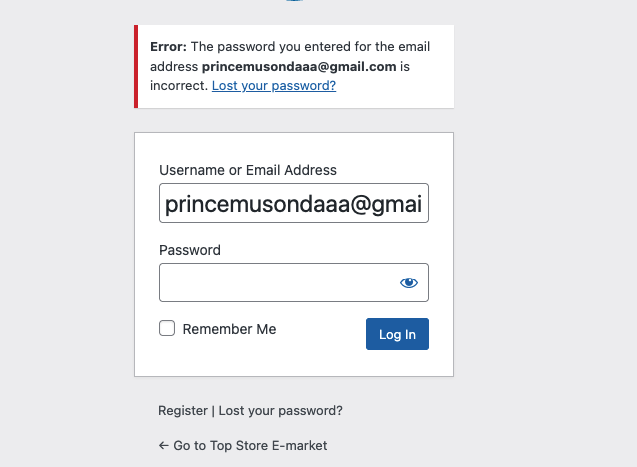This screenshot has width=637, height=467.
Task: Open the Register link below the form
Action: point(183,411)
